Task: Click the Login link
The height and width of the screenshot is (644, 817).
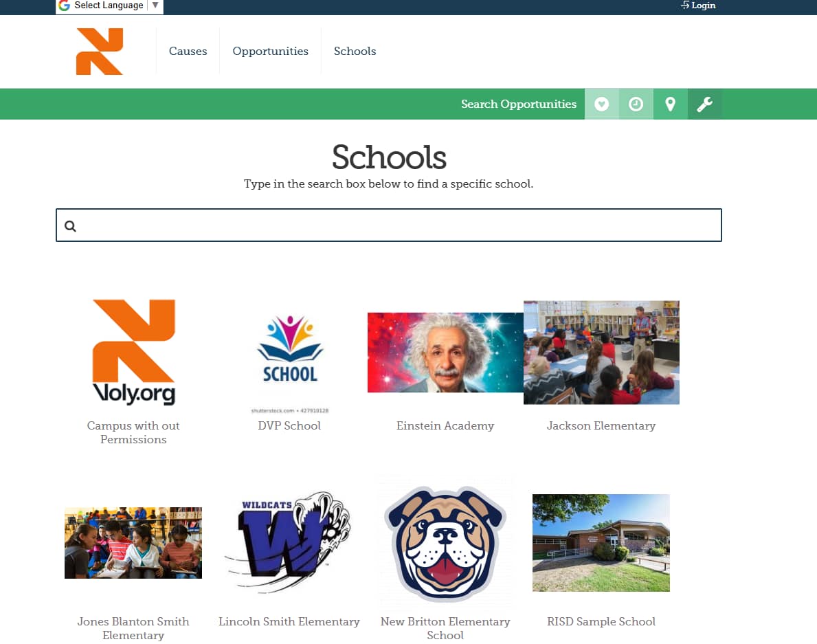Action: (x=702, y=5)
